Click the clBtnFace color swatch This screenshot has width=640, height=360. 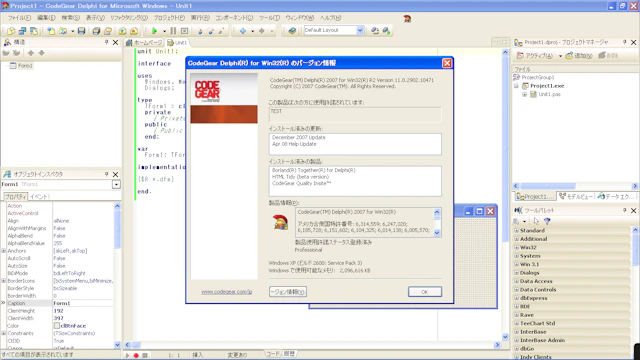point(57,326)
